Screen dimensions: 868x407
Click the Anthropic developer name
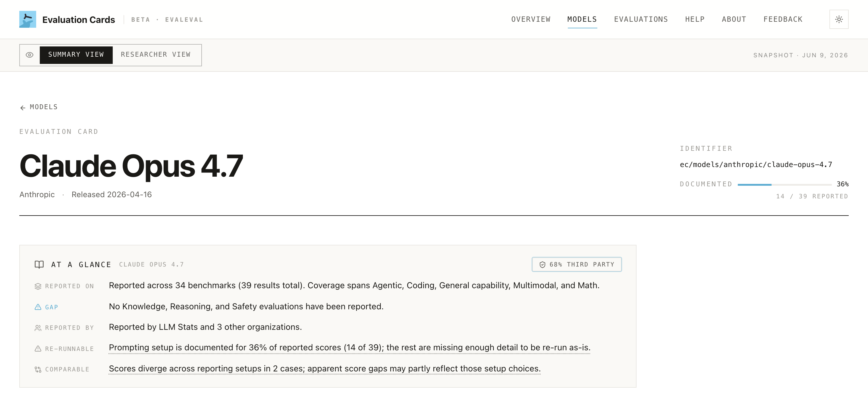click(x=37, y=194)
